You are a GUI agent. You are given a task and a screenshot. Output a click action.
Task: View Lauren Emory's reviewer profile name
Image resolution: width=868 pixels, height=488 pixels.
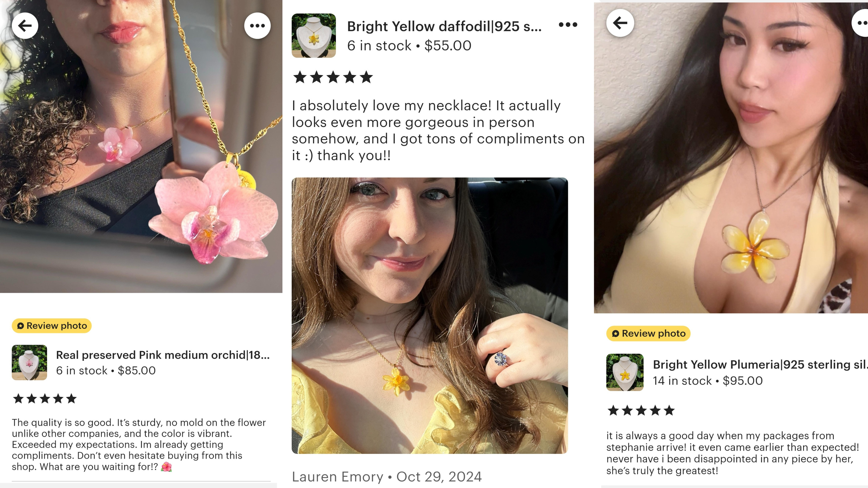coord(338,476)
